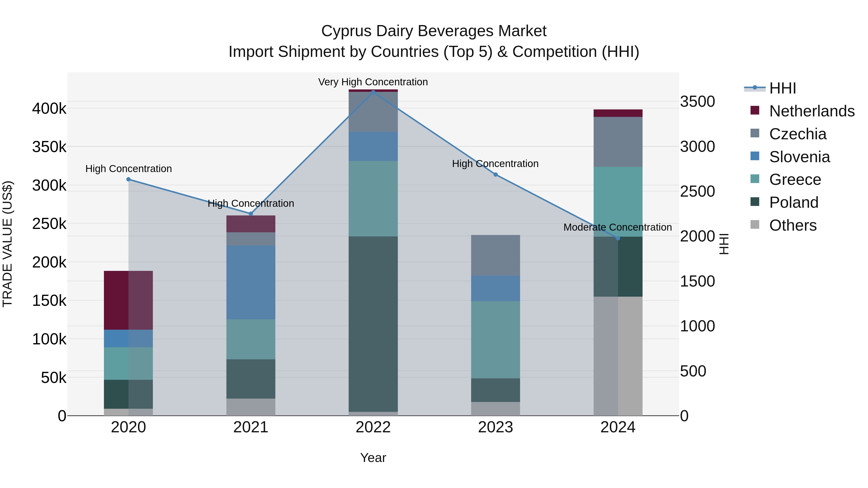The width and height of the screenshot is (868, 488).
Task: Click the 'Year' x-axis title
Action: 373,458
